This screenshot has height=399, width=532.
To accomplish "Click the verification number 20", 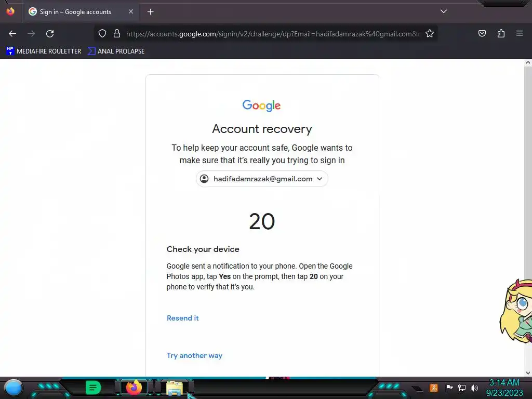I will click(x=262, y=221).
